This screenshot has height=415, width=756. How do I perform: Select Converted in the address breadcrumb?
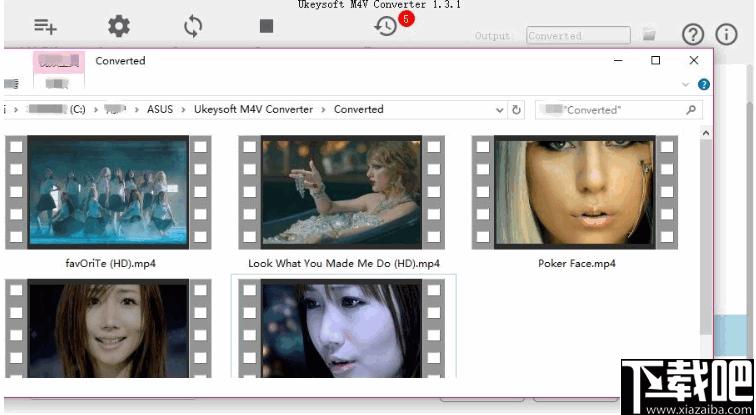359,109
